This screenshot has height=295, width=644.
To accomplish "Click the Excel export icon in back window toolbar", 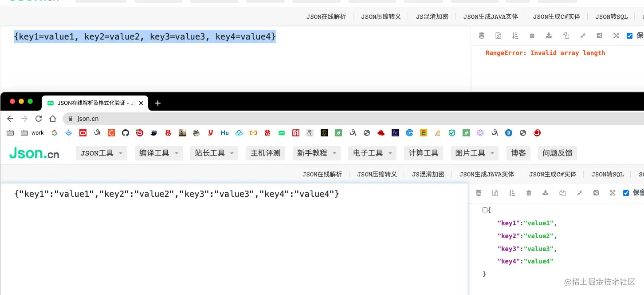I will (498, 36).
